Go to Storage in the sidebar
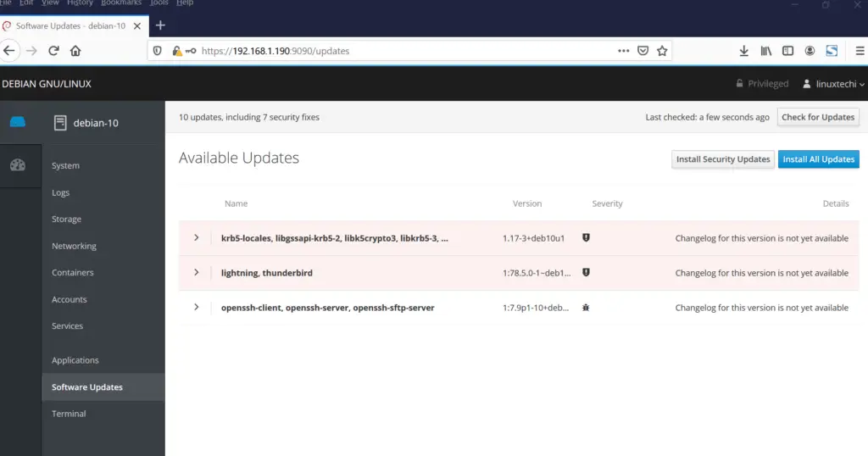Screen dimensions: 868x456 tap(66, 220)
